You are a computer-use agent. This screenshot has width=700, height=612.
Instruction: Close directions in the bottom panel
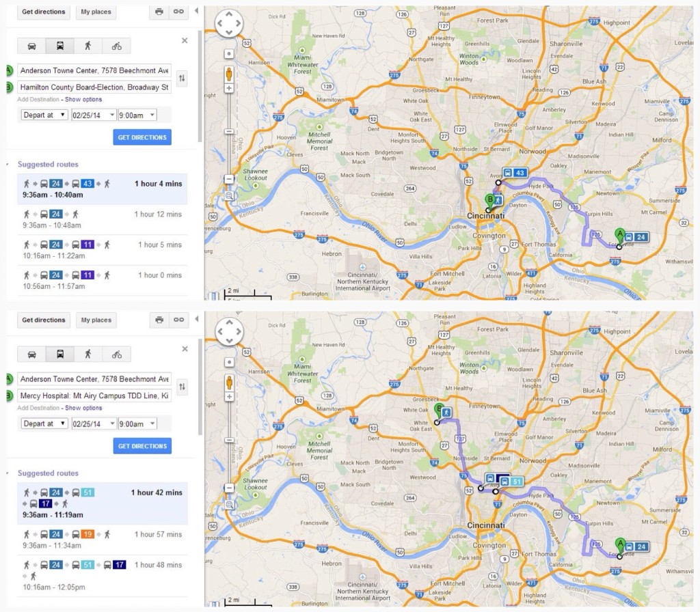pyautogui.click(x=185, y=349)
